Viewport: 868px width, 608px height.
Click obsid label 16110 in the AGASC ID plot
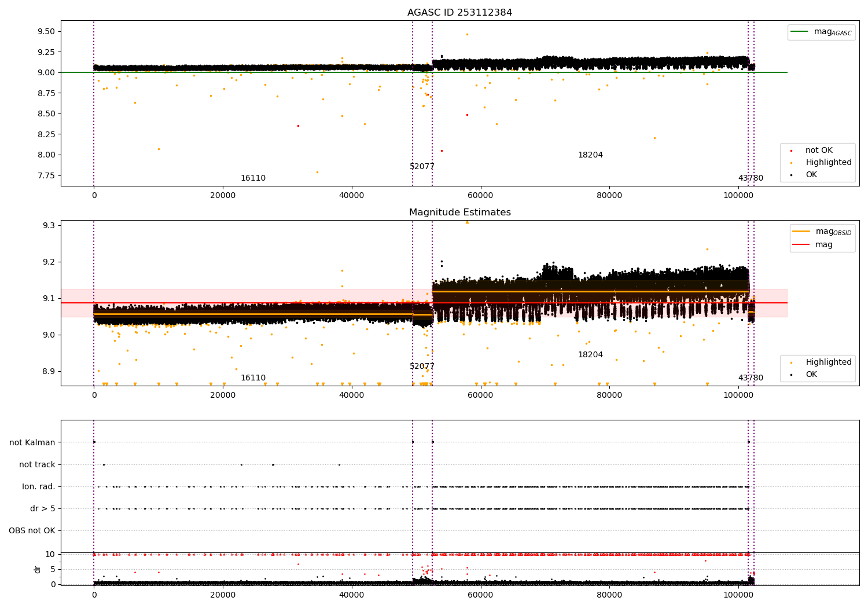coord(253,178)
